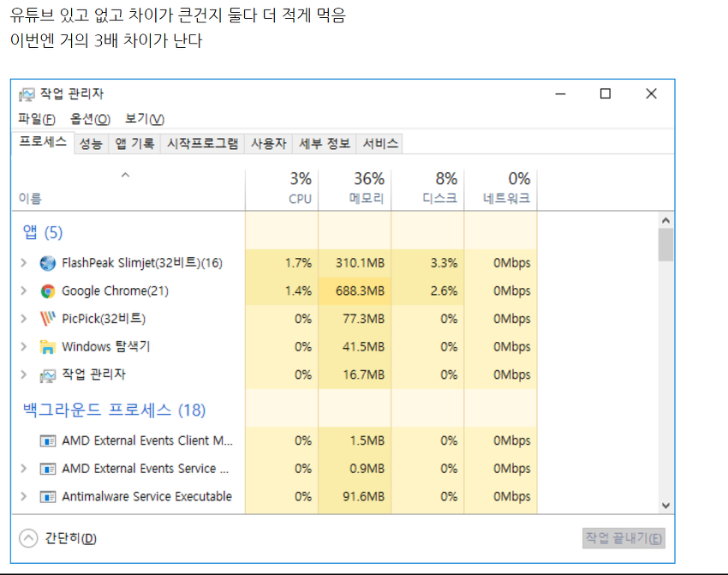Click the AMD External Events Client icon

click(47, 440)
